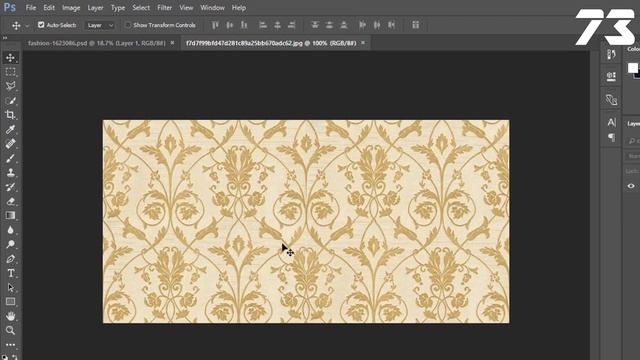Open the Character panel icon

coord(611,122)
